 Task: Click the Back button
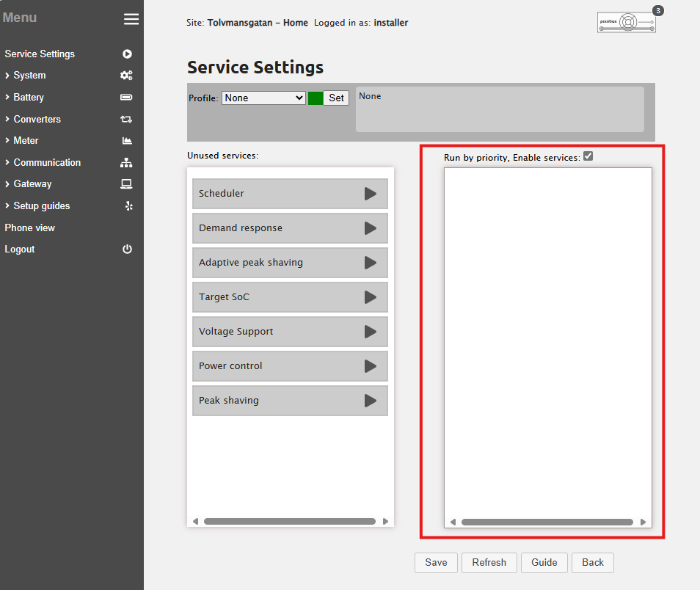click(x=593, y=562)
